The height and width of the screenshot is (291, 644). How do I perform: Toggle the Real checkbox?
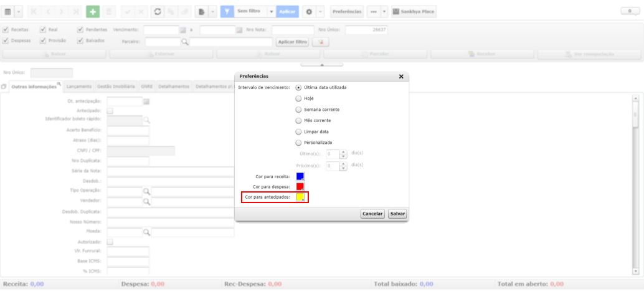point(43,29)
